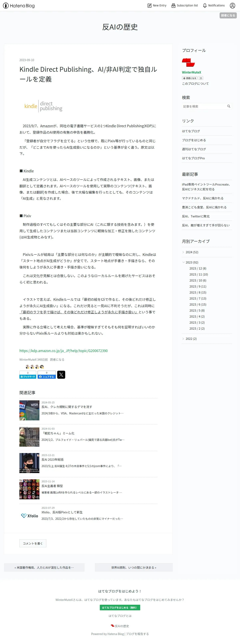Image resolution: width=240 pixels, height=644 pixels.
Task: Open 2023 / 10 (6) archive
Action: (x=198, y=281)
